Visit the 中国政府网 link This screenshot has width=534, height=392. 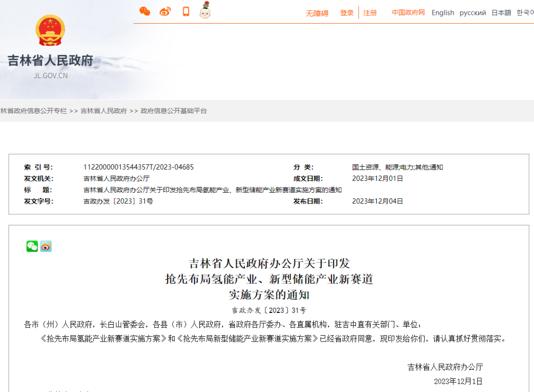tap(408, 13)
